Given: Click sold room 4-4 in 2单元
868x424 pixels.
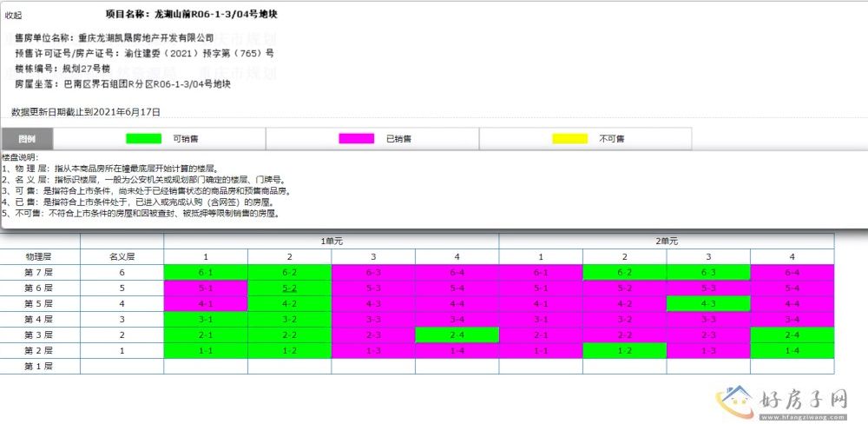Looking at the screenshot, I should click(x=792, y=304).
